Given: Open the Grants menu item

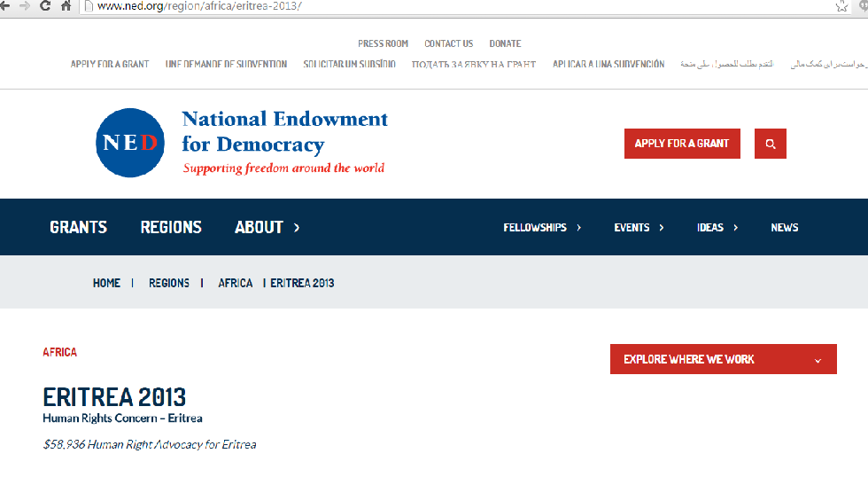Looking at the screenshot, I should pos(78,228).
